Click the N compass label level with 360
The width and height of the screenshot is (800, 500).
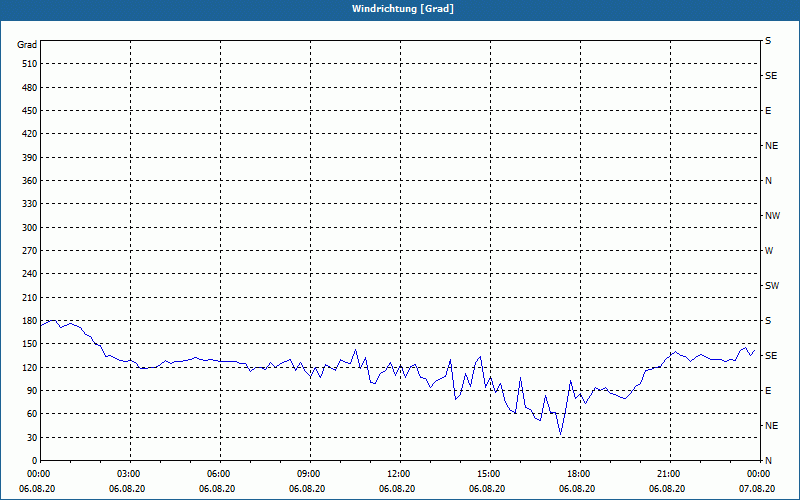[x=768, y=181]
